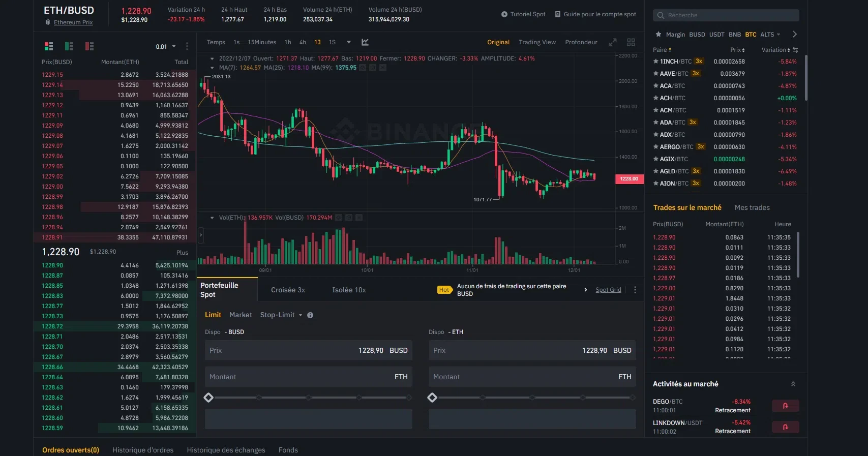Show only buy orders in order book
The image size is (868, 456).
tap(69, 46)
